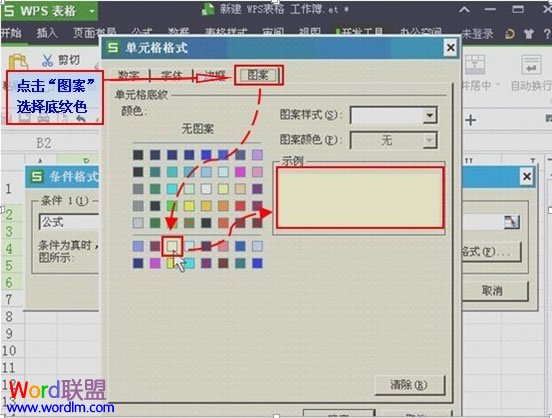
Task: Select the 图案 tab in 单元格格式
Action: pos(258,75)
